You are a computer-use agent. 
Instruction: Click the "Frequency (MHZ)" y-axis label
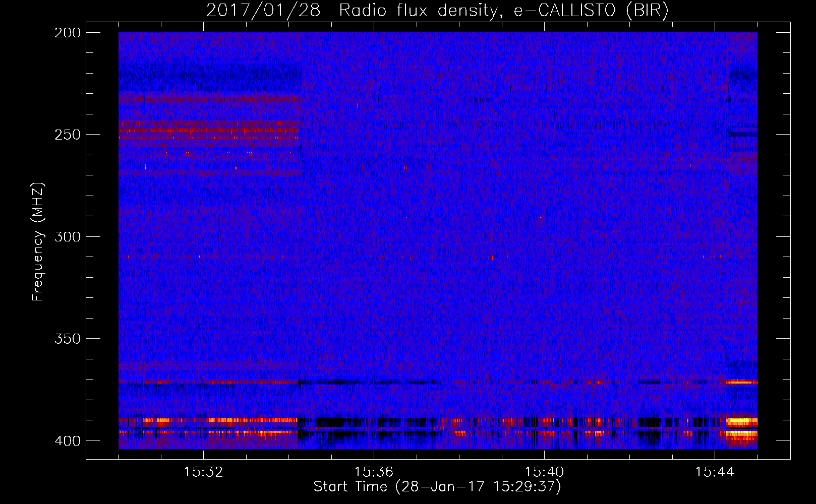click(38, 242)
